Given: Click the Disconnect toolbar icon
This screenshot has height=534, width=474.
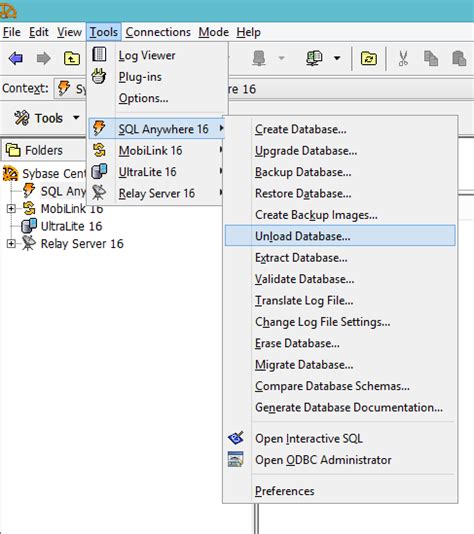Looking at the screenshot, I should click(259, 58).
